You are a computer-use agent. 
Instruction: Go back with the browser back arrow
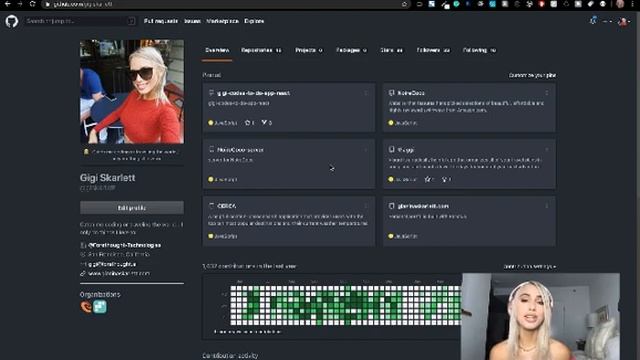tap(7, 4)
